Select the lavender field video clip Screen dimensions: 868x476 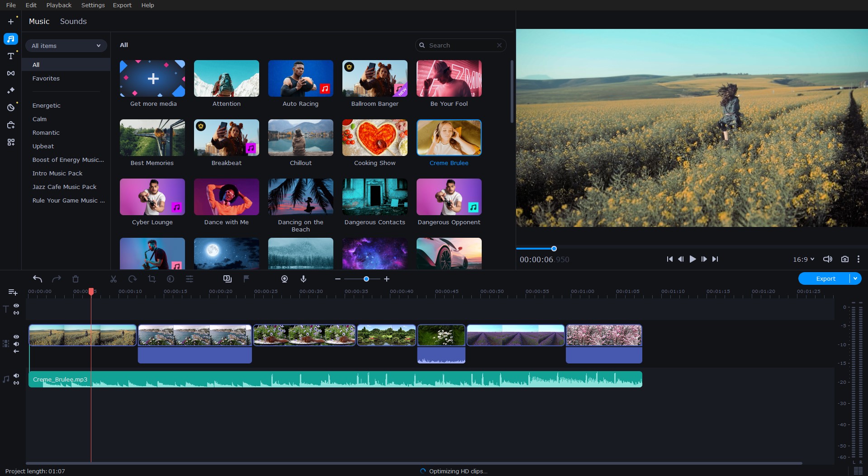pyautogui.click(x=516, y=335)
